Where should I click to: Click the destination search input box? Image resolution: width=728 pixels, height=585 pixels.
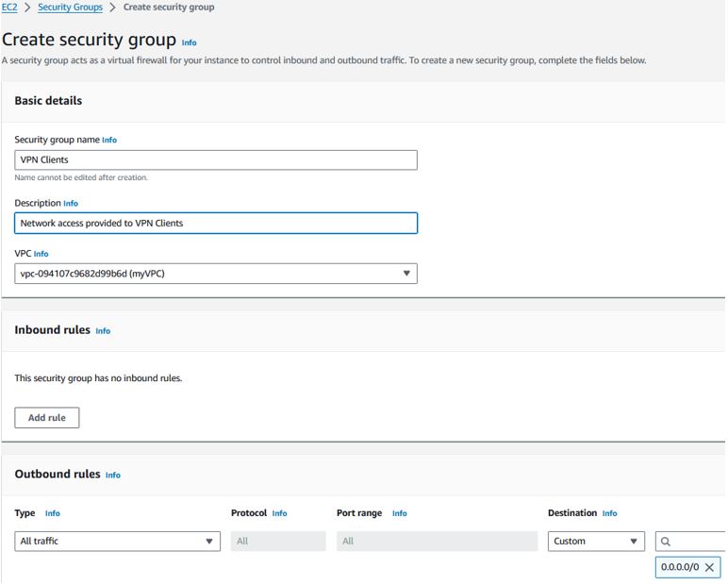coord(691,542)
